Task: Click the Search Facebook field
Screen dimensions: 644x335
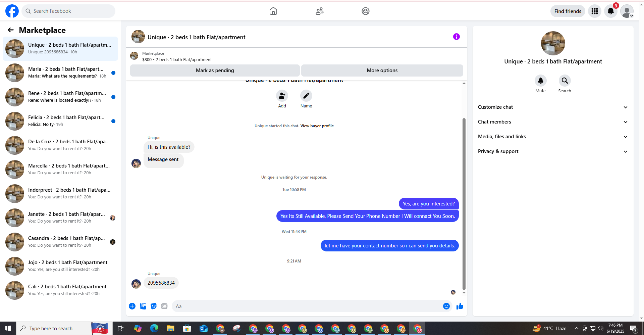Action: pyautogui.click(x=68, y=11)
